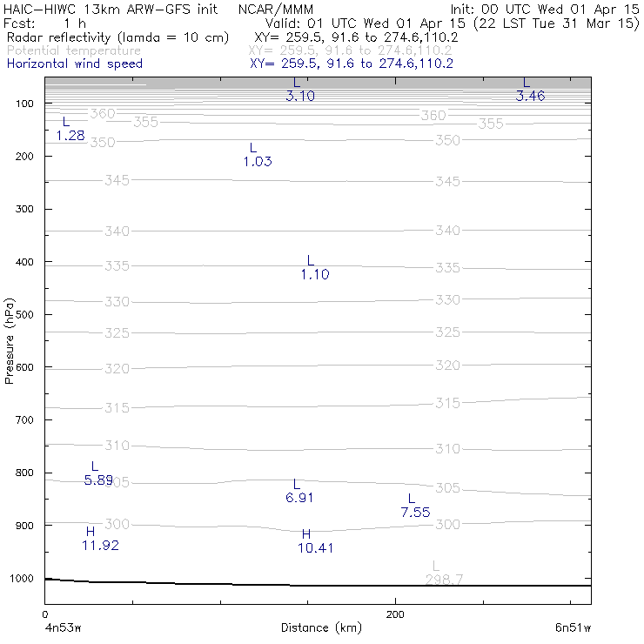Click the 100 hPa pressure axis label
The image size is (644, 644).
24,104
